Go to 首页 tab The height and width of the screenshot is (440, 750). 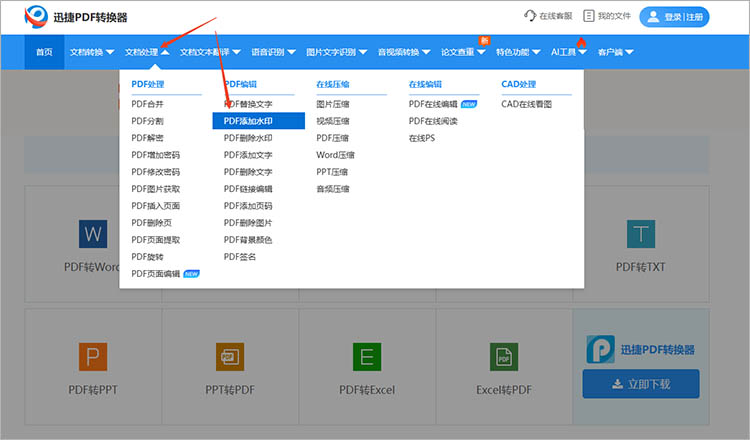point(44,52)
